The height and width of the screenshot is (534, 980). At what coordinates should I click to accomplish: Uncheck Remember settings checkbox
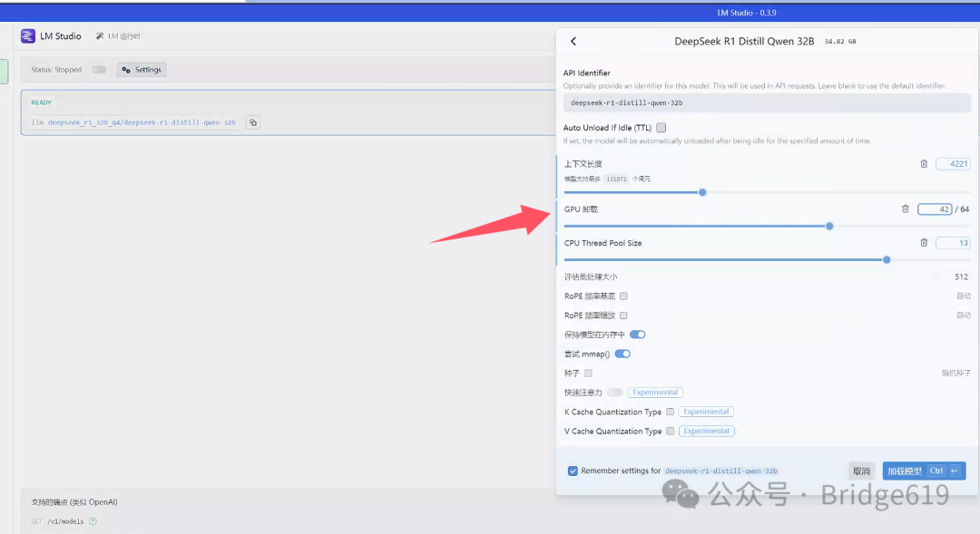(x=573, y=471)
